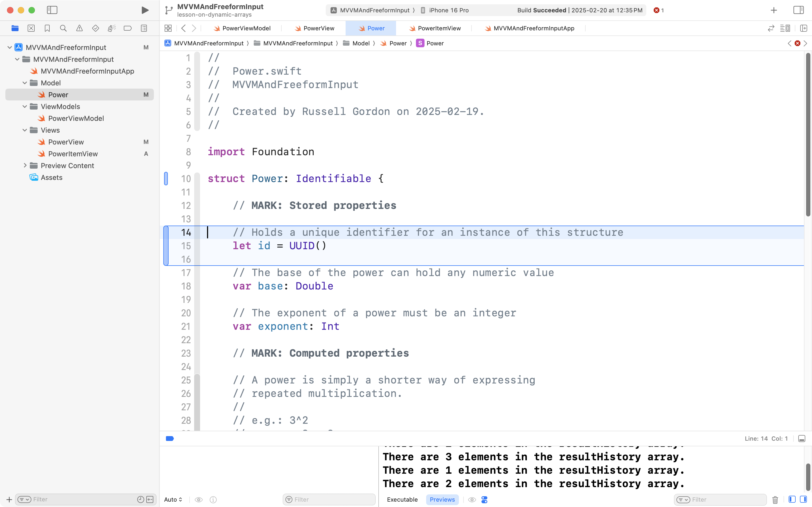
Task: Open the Breakpoint navigator icon
Action: 127,28
